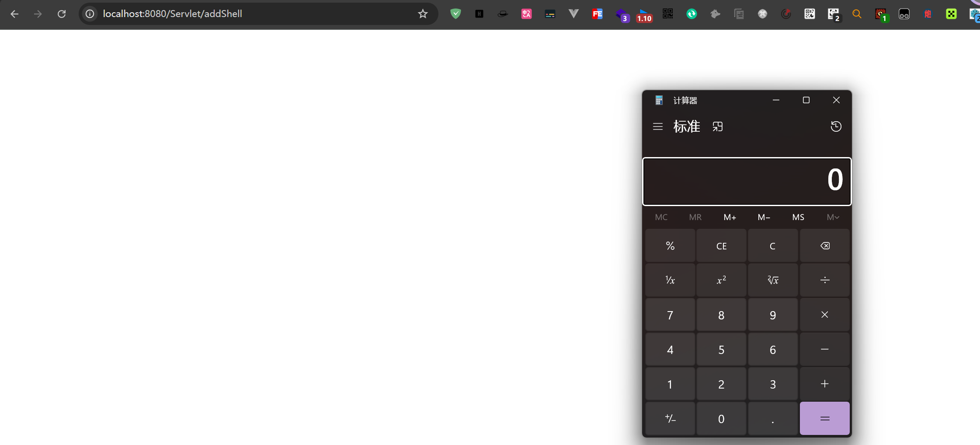Click the divide operator key

coord(825,280)
